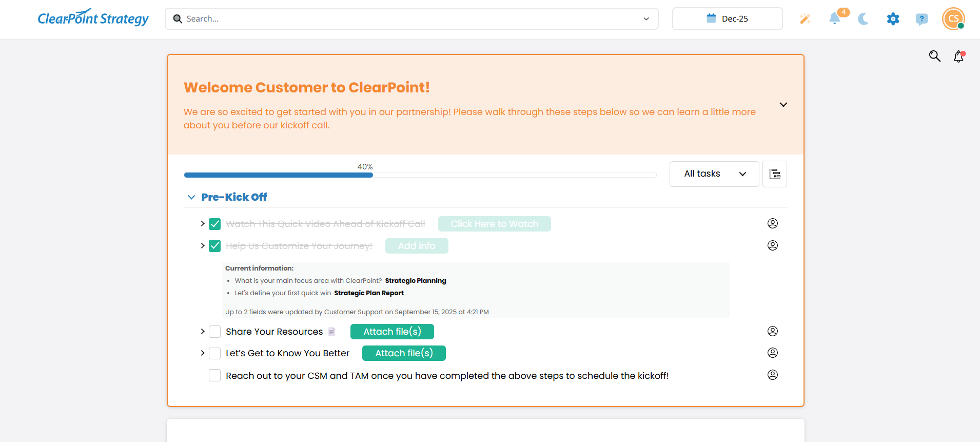980x442 pixels.
Task: Click the Click Here to Watch button
Action: 495,224
